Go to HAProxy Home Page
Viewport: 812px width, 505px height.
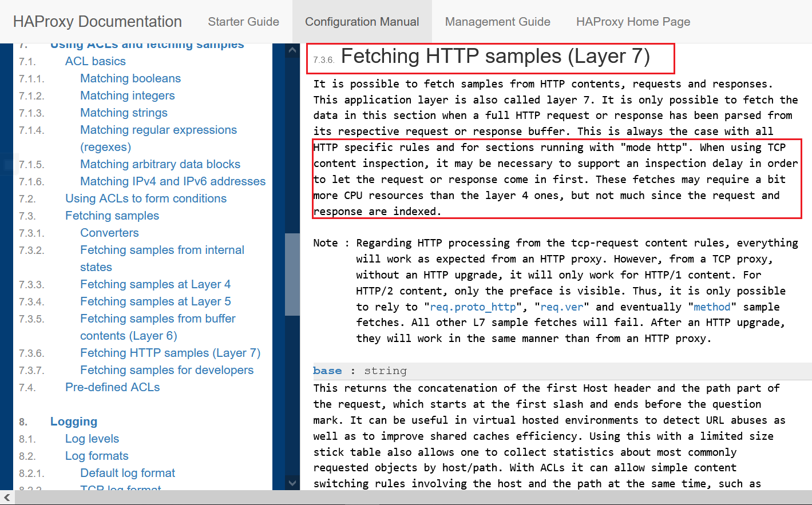point(633,22)
